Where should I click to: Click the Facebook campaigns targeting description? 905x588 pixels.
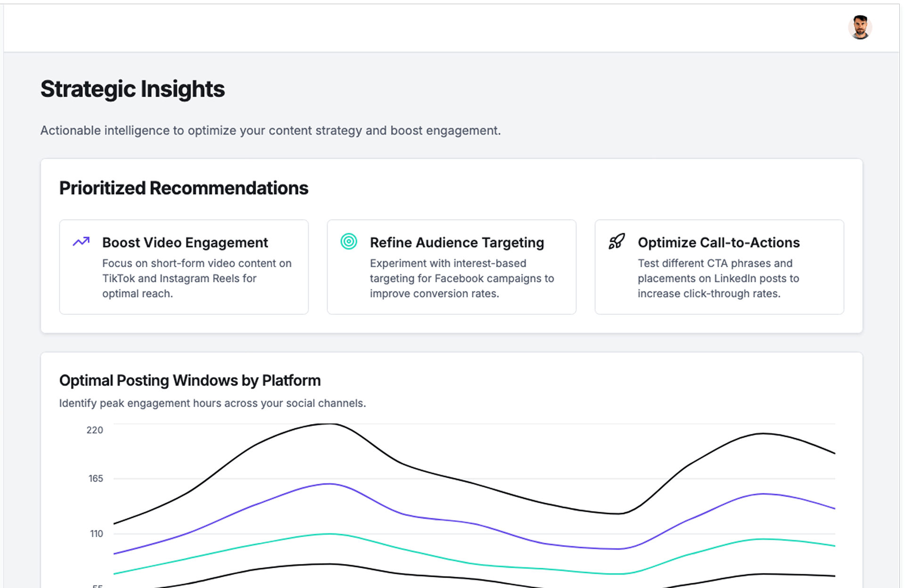point(461,278)
